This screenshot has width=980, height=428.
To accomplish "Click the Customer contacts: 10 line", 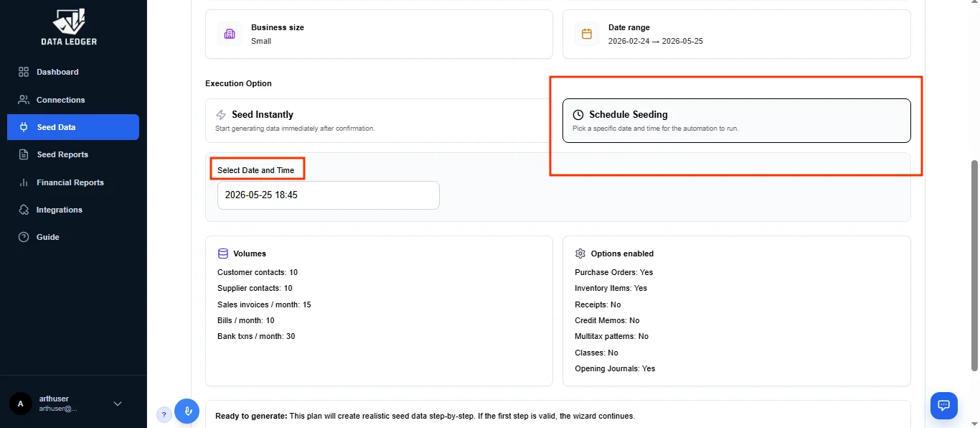I will [258, 272].
